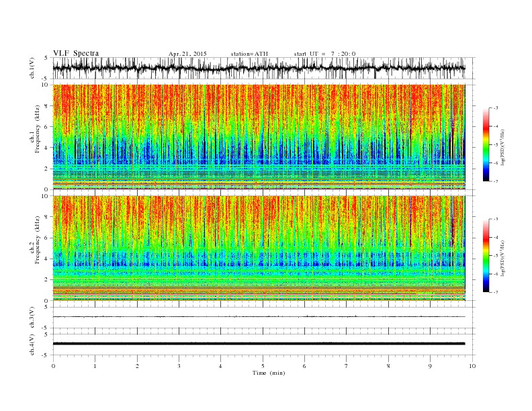The image size is (532, 411).
Task: Click the '6' tick on the time axis
Action: [x=304, y=366]
